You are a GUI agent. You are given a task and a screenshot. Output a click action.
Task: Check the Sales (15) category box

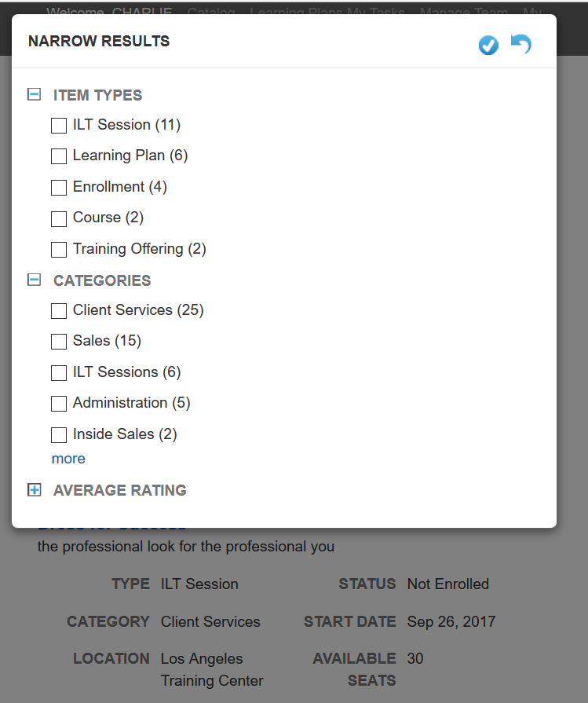point(59,342)
